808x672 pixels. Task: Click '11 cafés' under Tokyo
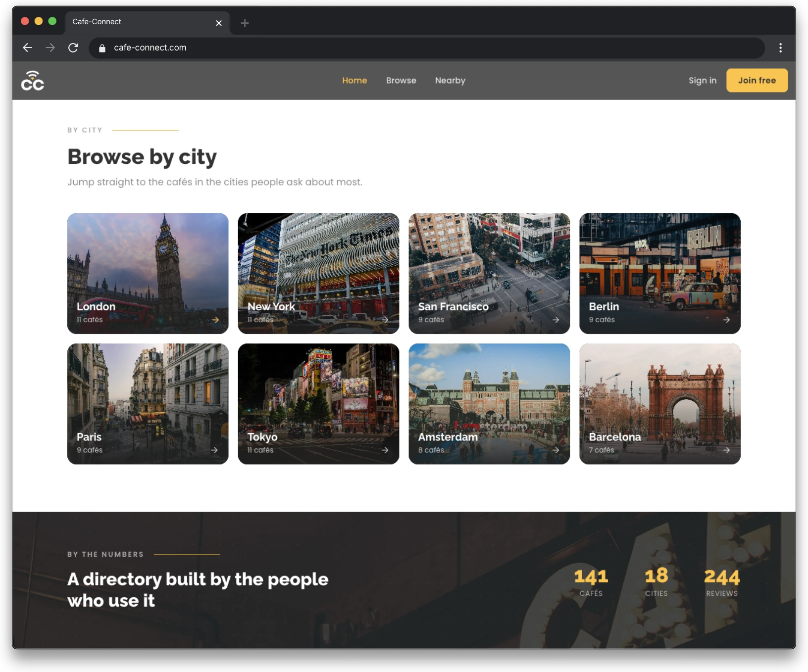pos(260,450)
